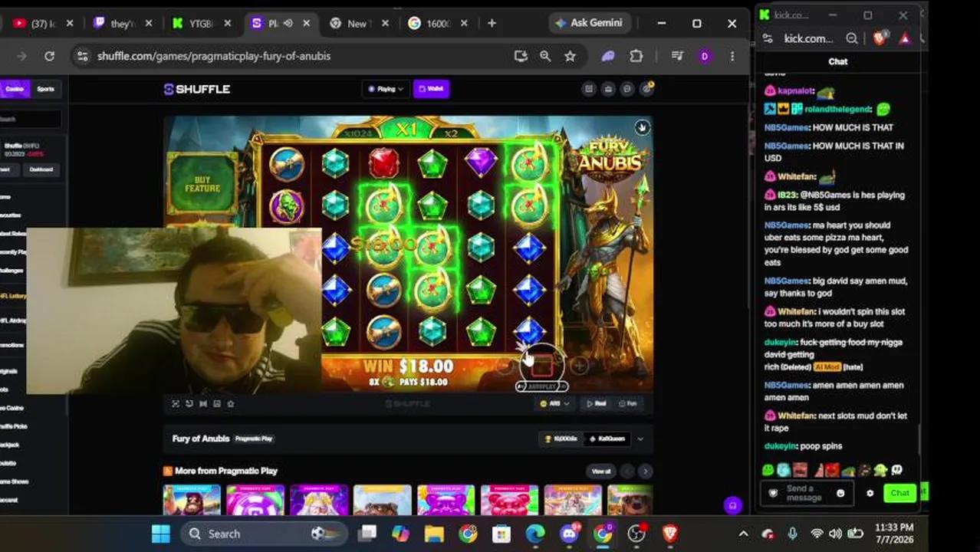The width and height of the screenshot is (980, 552).
Task: Click the sidebar search field
Action: 31,119
